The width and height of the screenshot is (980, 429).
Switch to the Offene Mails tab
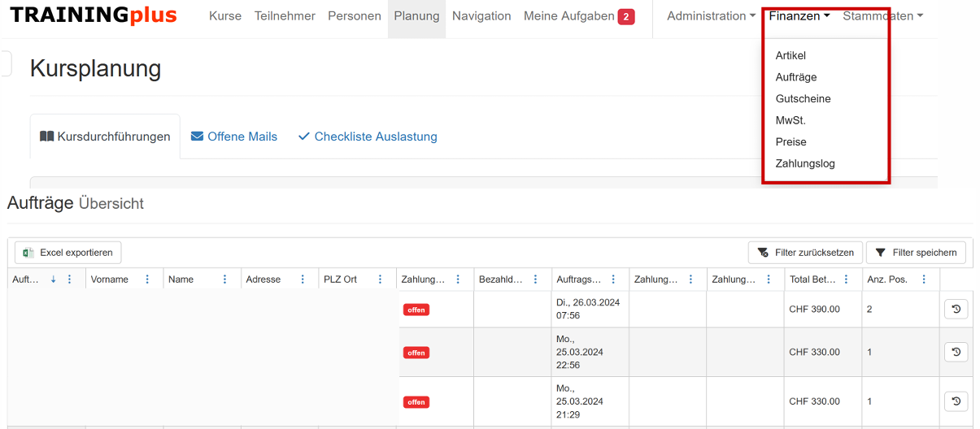(234, 136)
